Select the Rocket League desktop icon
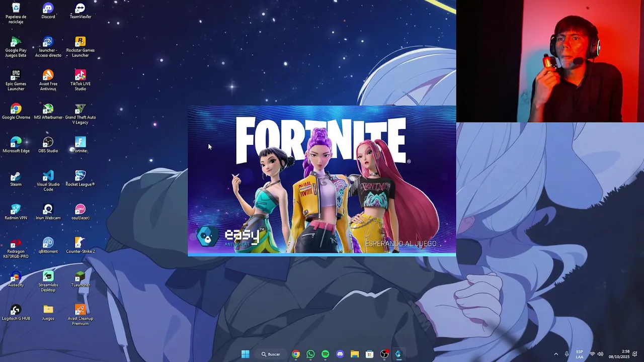644x362 pixels. coord(80,179)
